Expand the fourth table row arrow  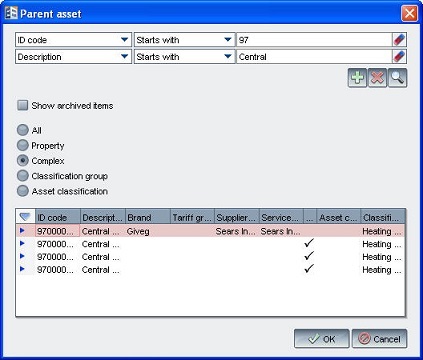tap(22, 269)
